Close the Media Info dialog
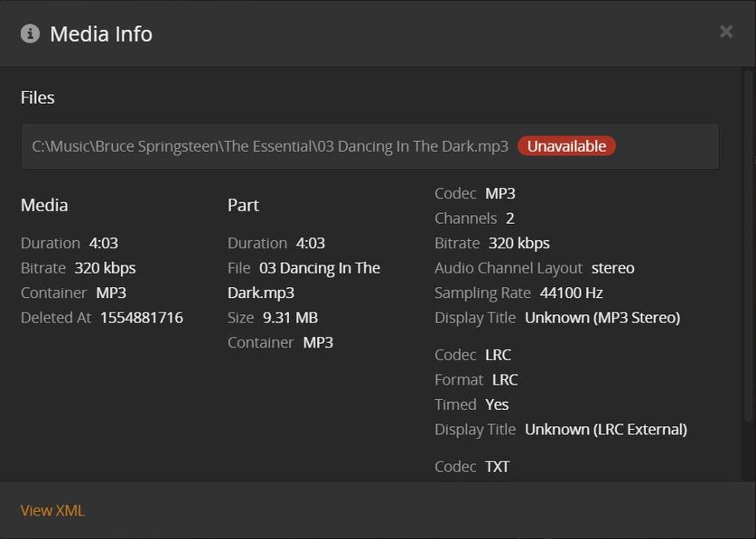The height and width of the screenshot is (539, 756). pos(726,32)
